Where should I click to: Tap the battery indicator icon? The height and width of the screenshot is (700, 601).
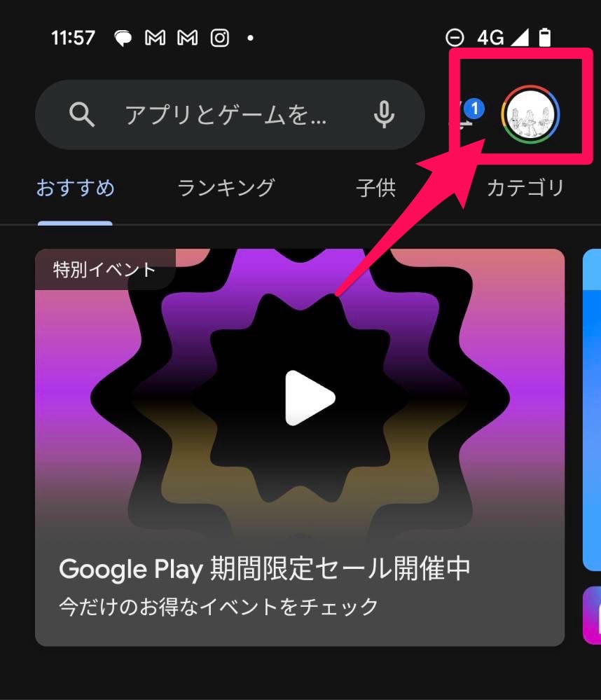click(545, 38)
